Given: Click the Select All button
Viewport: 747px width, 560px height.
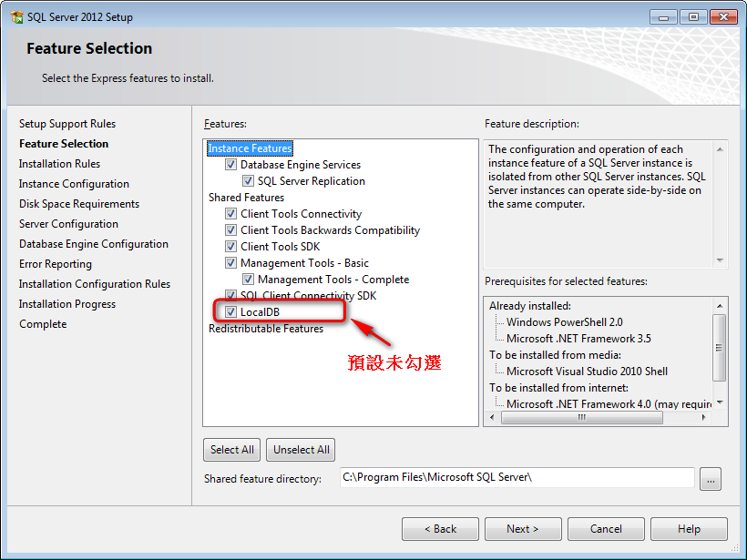Looking at the screenshot, I should click(x=232, y=450).
